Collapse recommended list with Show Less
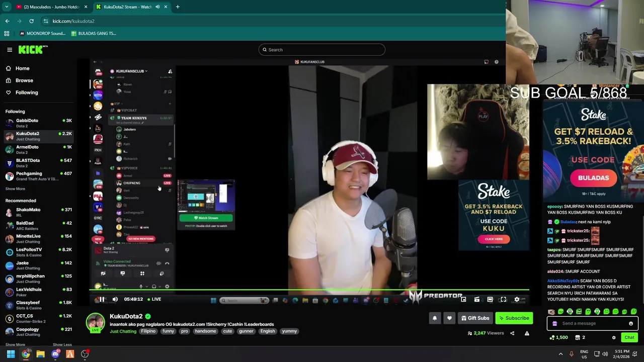 tap(62, 345)
